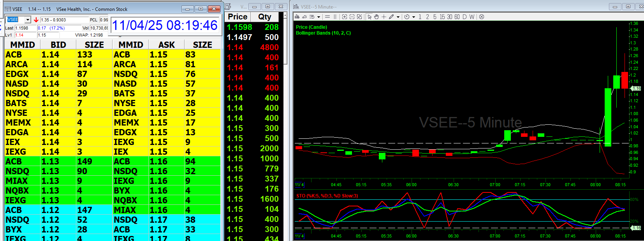Set chart to 1 minute interval
Screen dimensions: 644x241
point(420,17)
